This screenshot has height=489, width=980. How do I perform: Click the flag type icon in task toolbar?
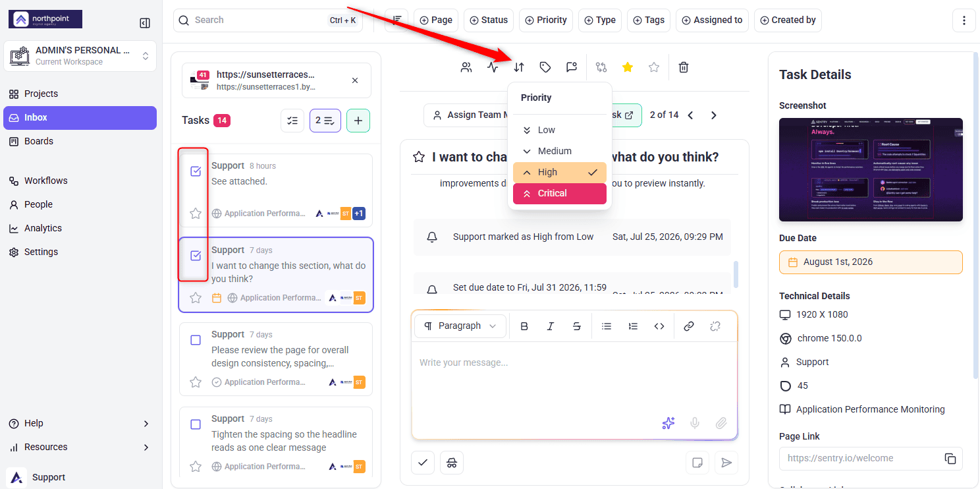click(x=572, y=67)
